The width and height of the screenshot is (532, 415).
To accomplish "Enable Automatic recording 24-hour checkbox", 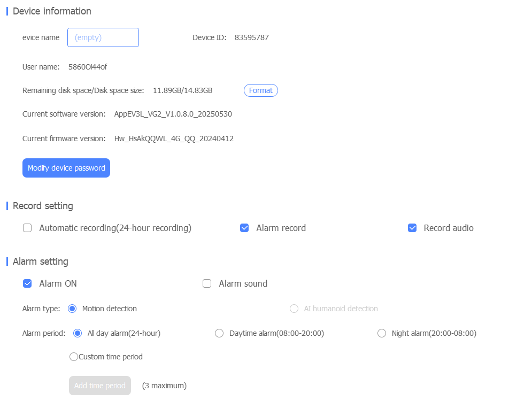I will (x=27, y=228).
